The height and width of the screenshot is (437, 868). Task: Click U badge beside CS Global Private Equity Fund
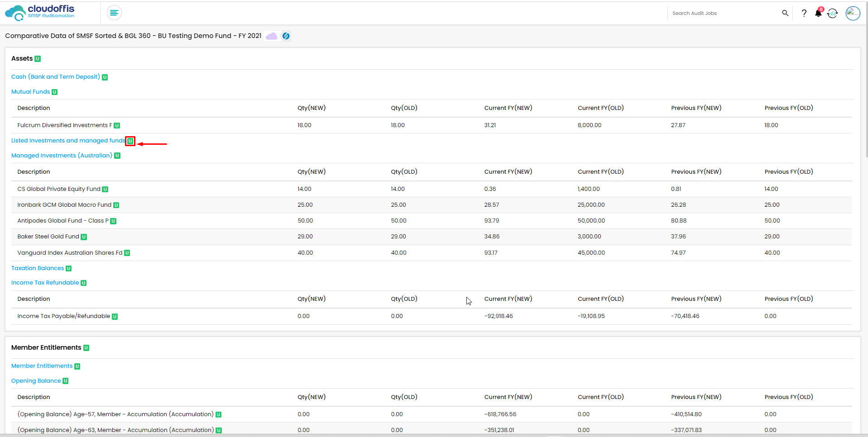[x=105, y=190]
